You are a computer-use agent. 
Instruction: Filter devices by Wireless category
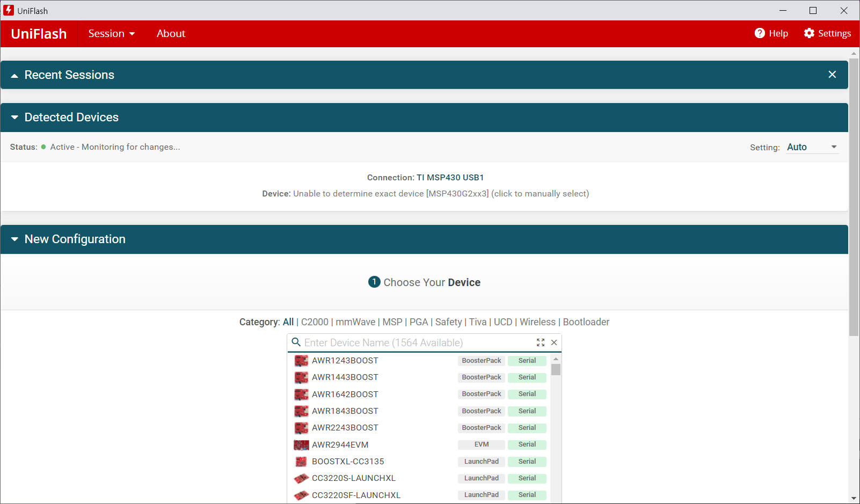click(537, 322)
